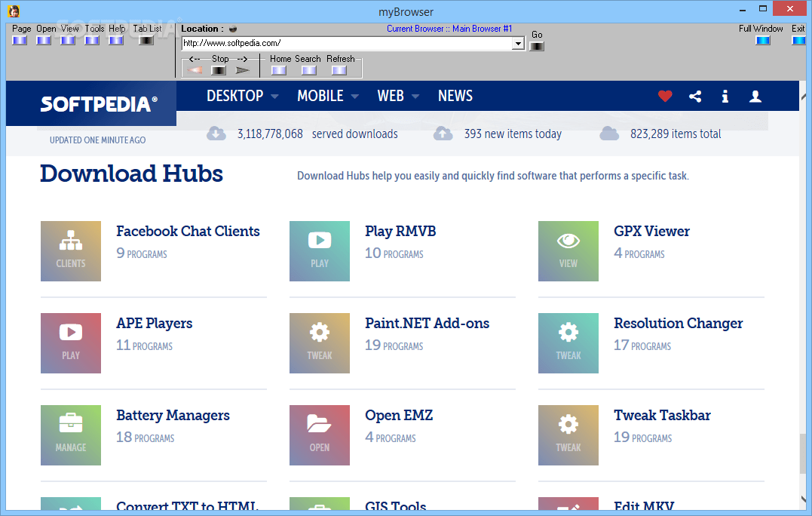This screenshot has height=516, width=812.
Task: Click the GPX Viewer VIEW tile
Action: tap(568, 251)
